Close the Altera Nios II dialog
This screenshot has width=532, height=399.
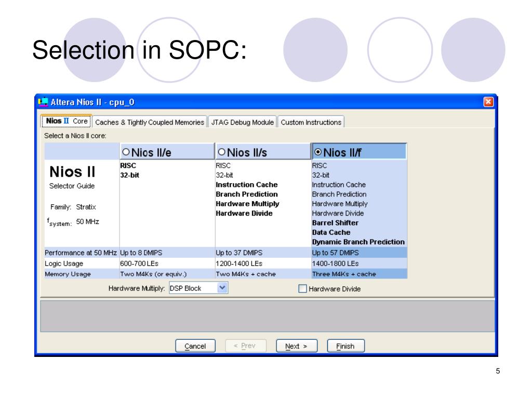coord(488,102)
